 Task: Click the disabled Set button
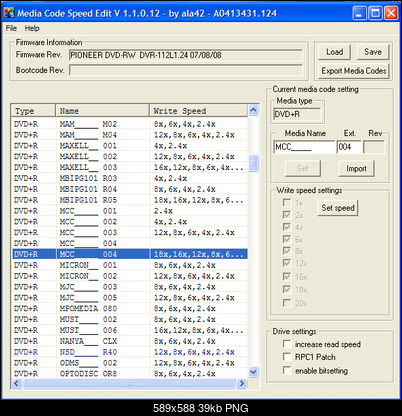303,168
